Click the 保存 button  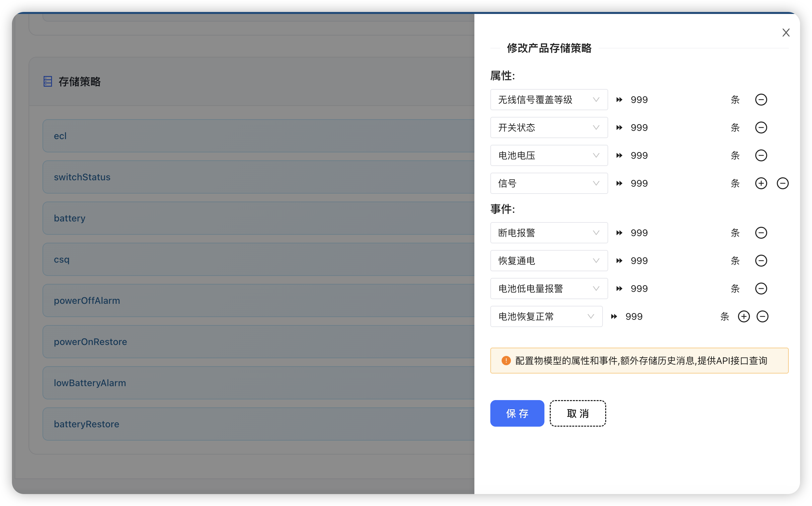click(517, 413)
